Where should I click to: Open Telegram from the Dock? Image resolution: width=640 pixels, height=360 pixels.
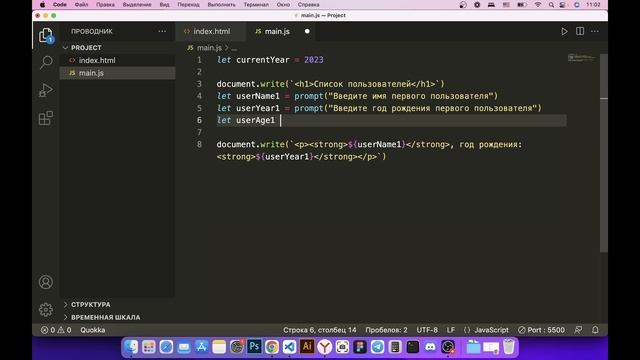[x=377, y=347]
